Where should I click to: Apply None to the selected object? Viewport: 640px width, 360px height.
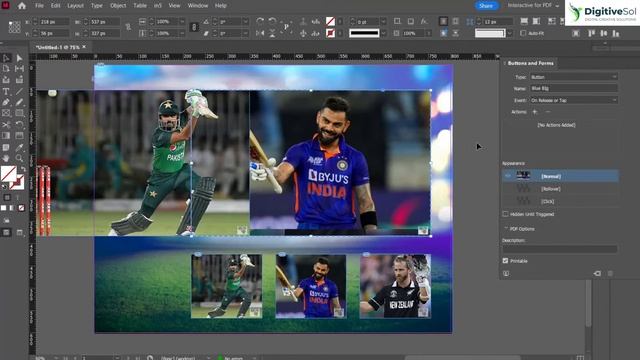point(21,208)
